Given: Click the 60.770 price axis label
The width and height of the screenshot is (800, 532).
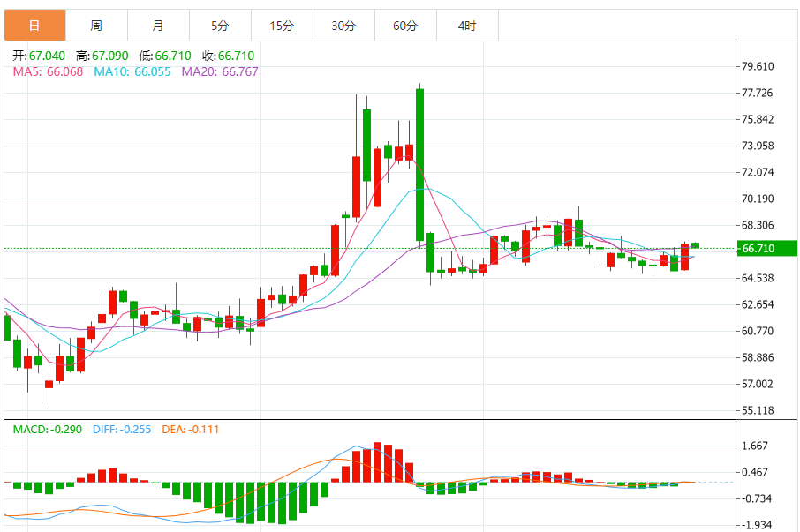Looking at the screenshot, I should pyautogui.click(x=758, y=331).
